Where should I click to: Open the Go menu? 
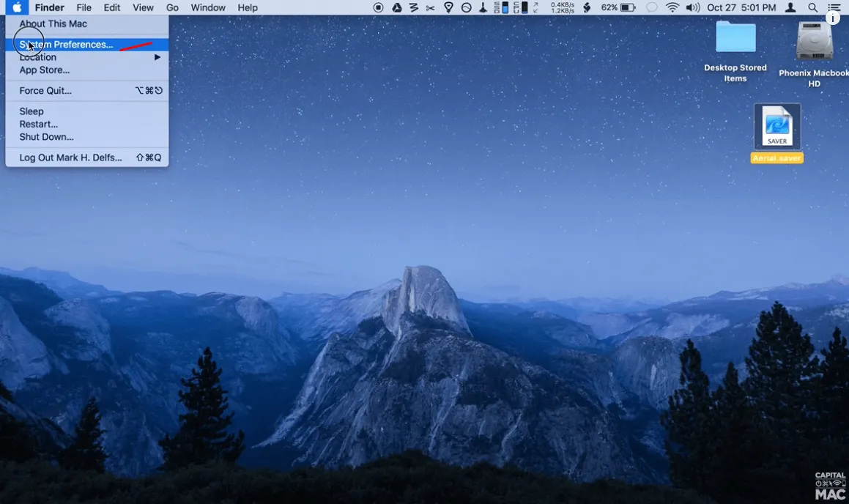[x=172, y=7]
